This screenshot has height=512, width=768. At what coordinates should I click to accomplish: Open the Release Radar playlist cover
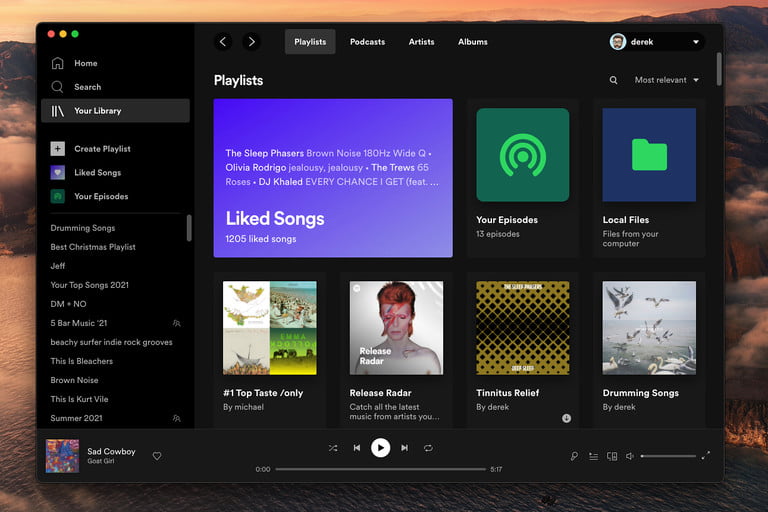(396, 328)
